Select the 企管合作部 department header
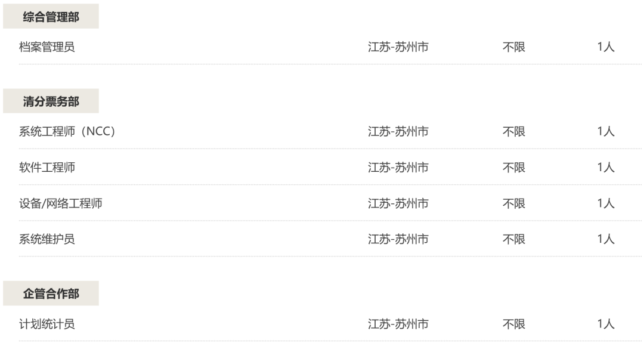Screen dimensions: 644x343 (51, 294)
